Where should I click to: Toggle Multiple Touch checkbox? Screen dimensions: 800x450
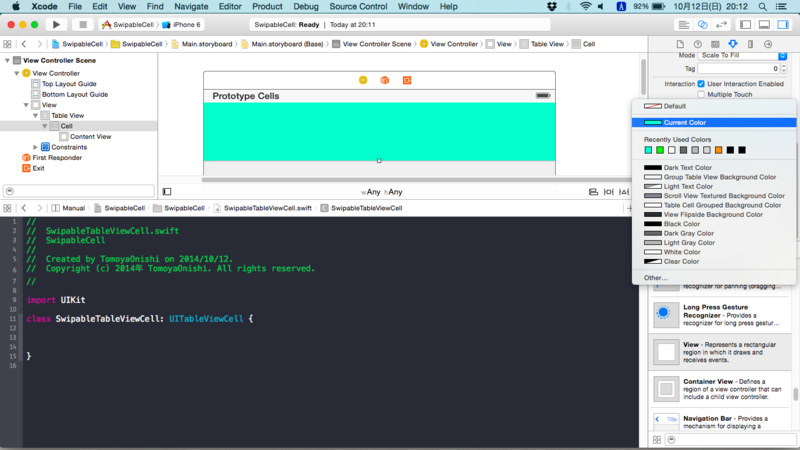(701, 94)
